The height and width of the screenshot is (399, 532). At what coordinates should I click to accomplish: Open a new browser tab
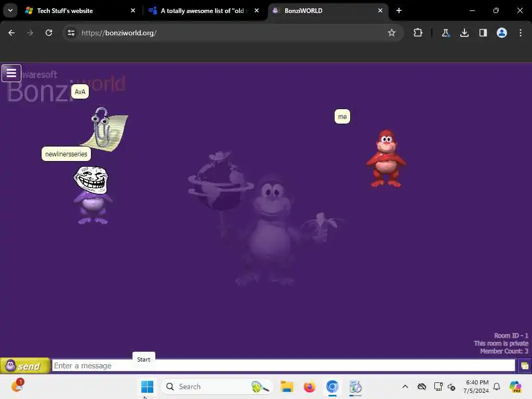click(399, 11)
